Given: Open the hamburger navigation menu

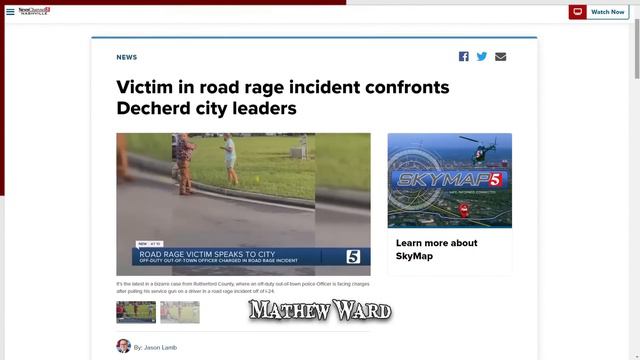Looking at the screenshot, I should click(x=10, y=12).
